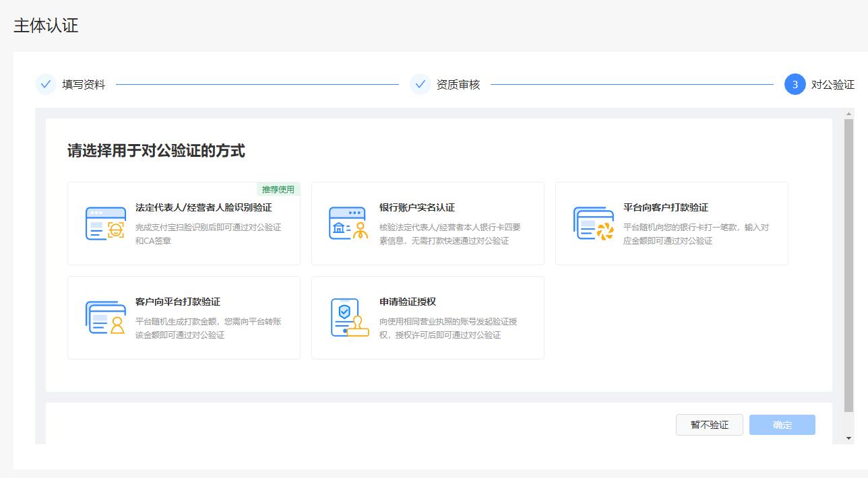This screenshot has width=868, height=478.
Task: Click the 暂不验证 button
Action: point(710,425)
